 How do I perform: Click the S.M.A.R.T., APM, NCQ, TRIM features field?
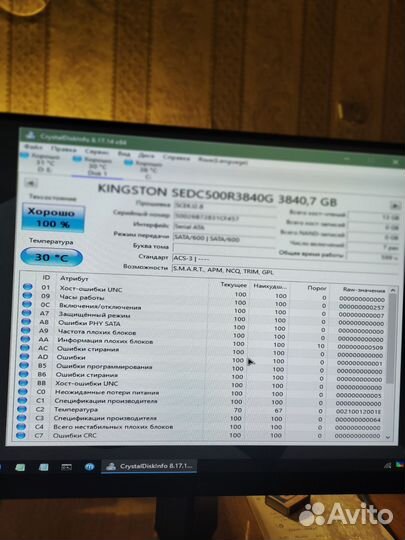[285, 271]
